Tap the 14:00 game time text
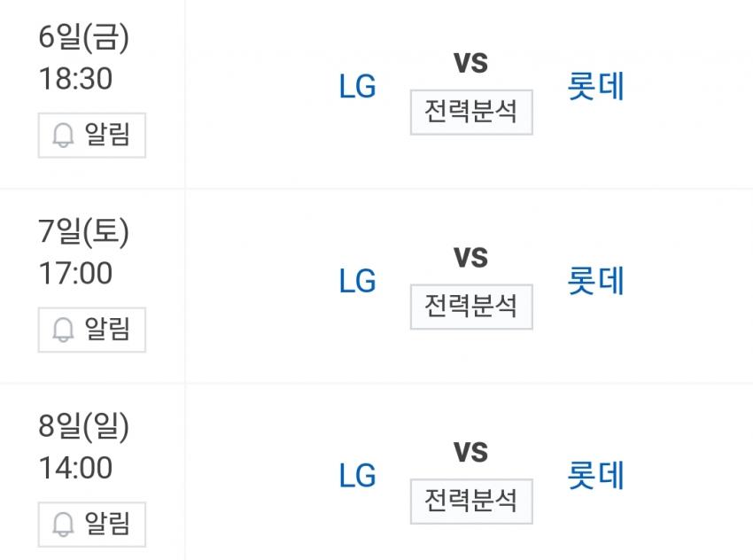The image size is (753, 560). click(75, 468)
